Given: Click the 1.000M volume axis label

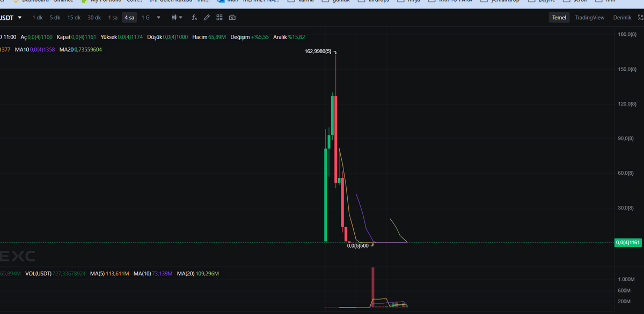Looking at the screenshot, I should pos(627,279).
